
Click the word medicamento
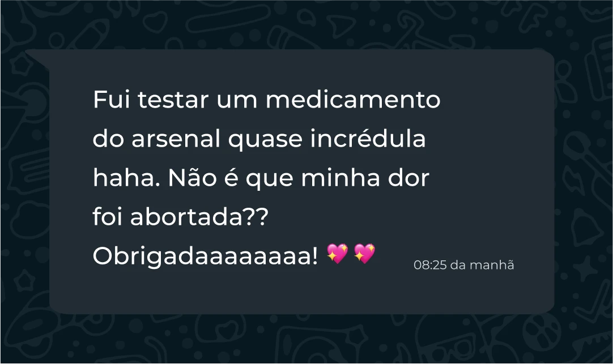point(353,100)
